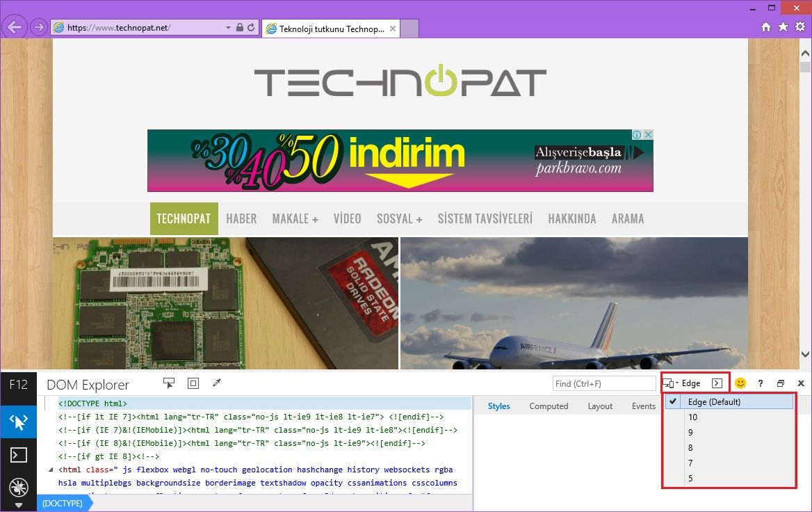The image size is (812, 512).
Task: Open the VİDEO navigation link
Action: [347, 218]
